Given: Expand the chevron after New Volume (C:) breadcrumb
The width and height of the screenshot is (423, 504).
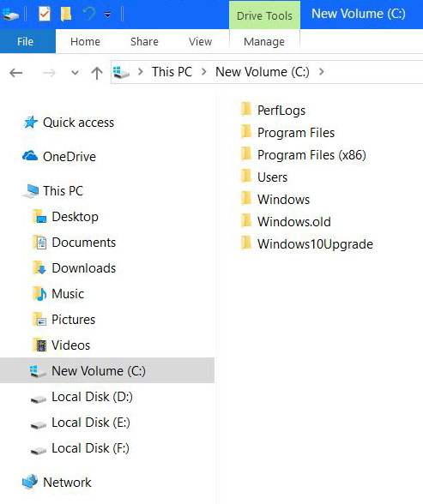Looking at the screenshot, I should coord(322,72).
